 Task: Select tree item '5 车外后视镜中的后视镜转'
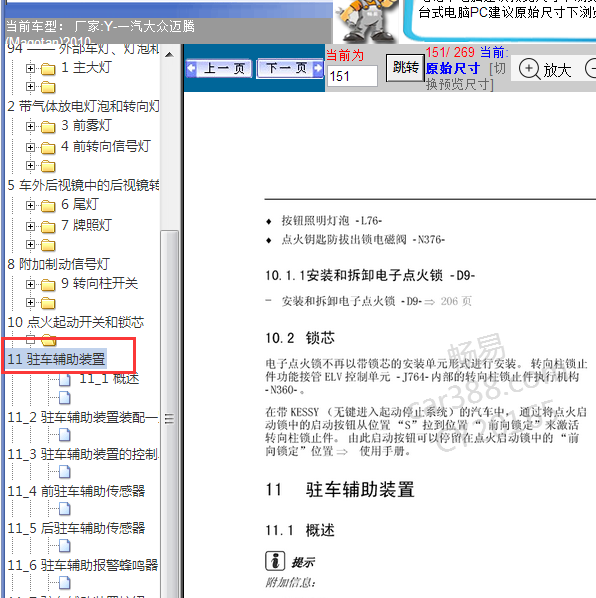[84, 185]
